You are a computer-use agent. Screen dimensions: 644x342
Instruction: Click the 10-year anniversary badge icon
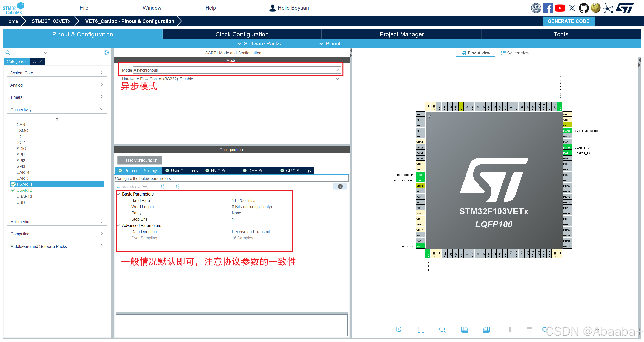click(536, 8)
